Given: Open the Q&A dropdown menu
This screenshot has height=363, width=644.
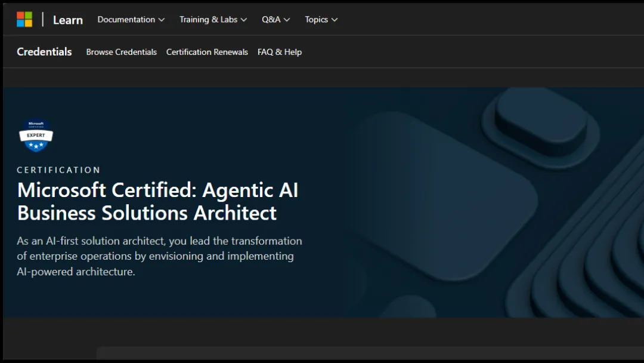Looking at the screenshot, I should [x=275, y=19].
